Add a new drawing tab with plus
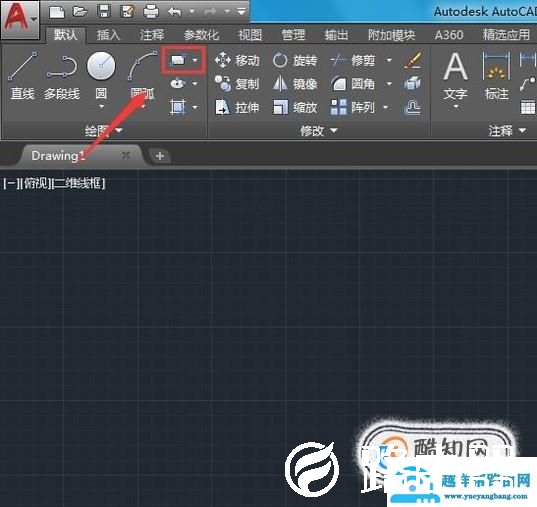Image resolution: width=537 pixels, height=507 pixels. point(160,156)
